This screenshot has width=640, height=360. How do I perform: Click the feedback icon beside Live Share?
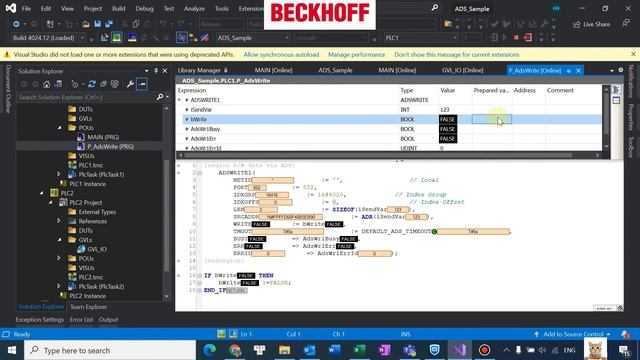[x=626, y=24]
